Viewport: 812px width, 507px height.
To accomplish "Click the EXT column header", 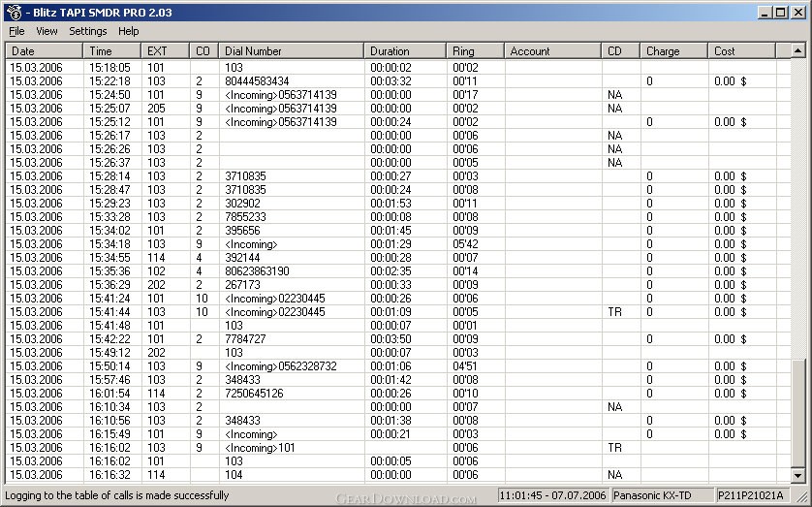I will click(166, 51).
